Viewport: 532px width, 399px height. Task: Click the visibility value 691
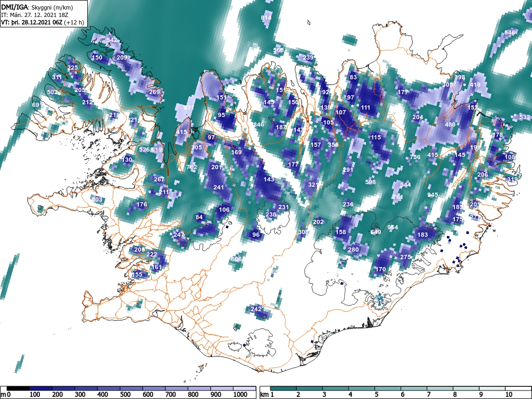click(x=37, y=105)
